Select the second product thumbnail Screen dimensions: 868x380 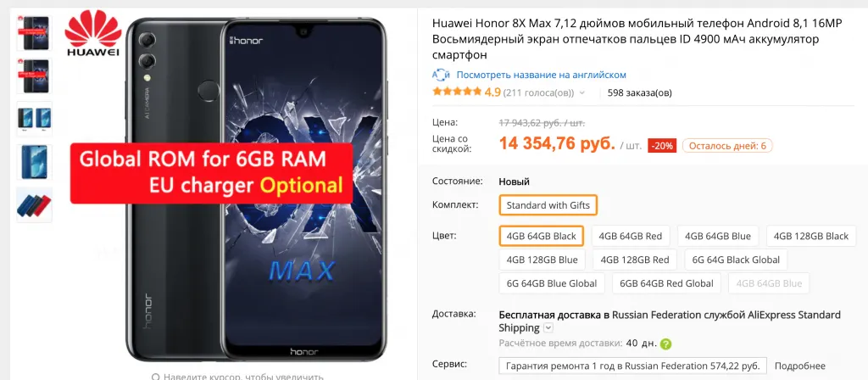tap(34, 75)
